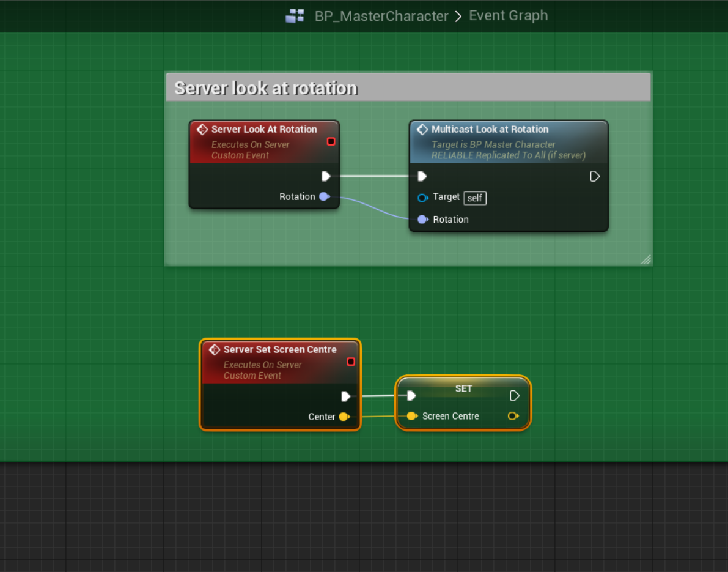Select the Server look at rotation comment title
Image resolution: width=728 pixels, height=572 pixels.
266,88
